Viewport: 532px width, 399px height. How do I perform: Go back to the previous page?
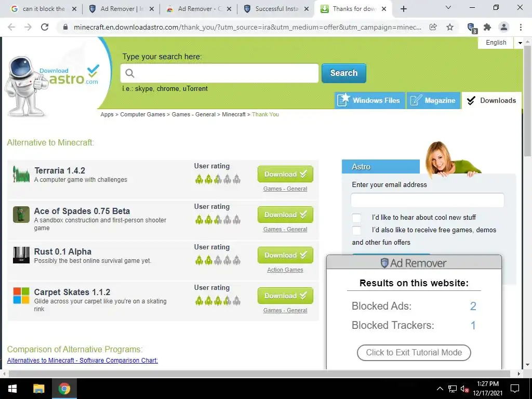11,27
